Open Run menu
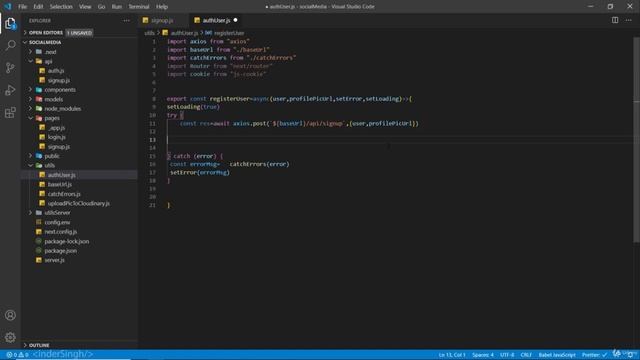 tap(117, 7)
